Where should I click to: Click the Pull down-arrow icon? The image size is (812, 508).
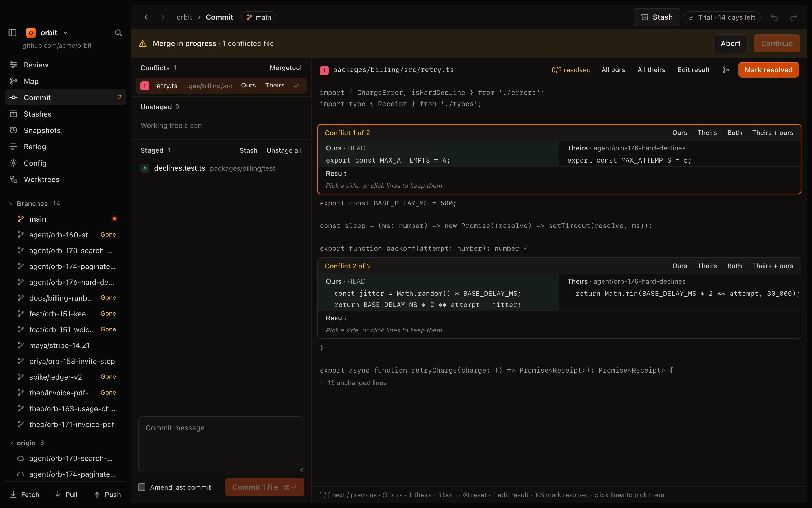coord(58,494)
